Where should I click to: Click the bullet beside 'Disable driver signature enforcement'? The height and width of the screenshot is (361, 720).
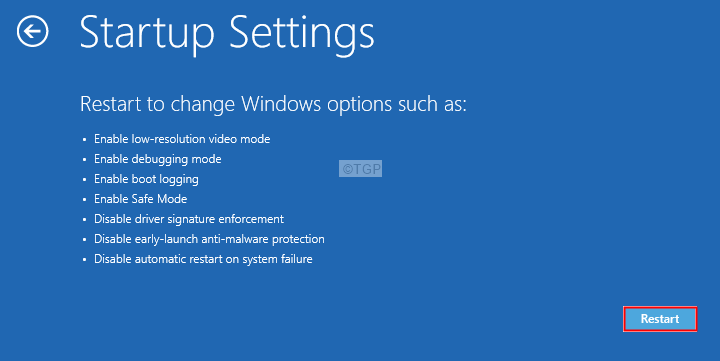tap(84, 220)
